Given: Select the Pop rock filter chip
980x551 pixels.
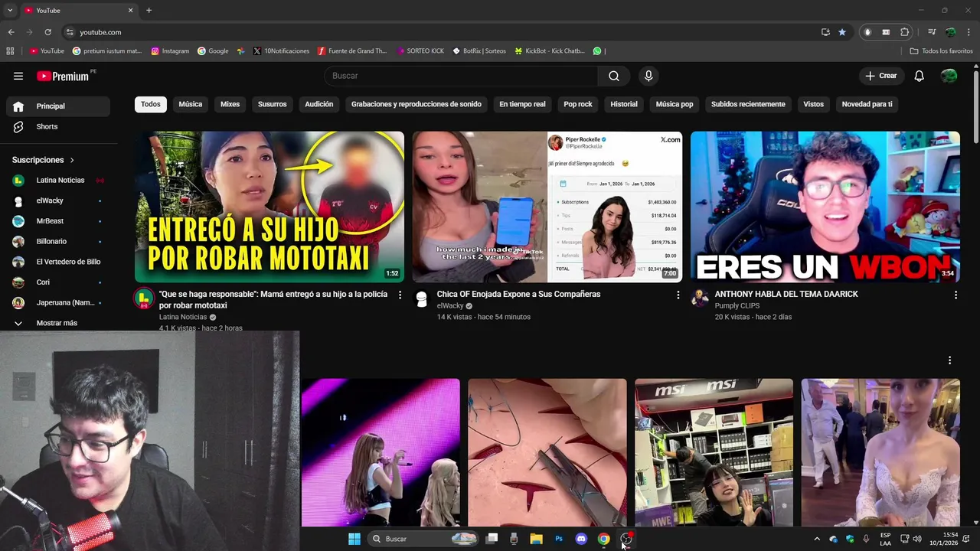Looking at the screenshot, I should pyautogui.click(x=578, y=104).
